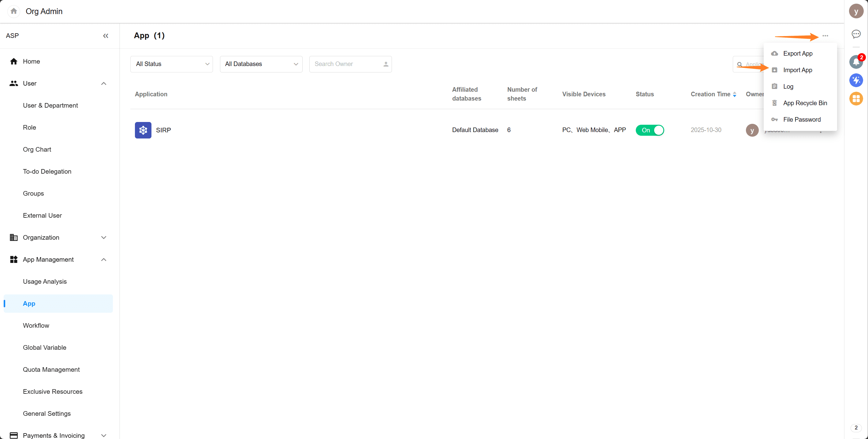This screenshot has height=439, width=868.
Task: Choose App Recycle Bin menu entry
Action: click(x=805, y=103)
